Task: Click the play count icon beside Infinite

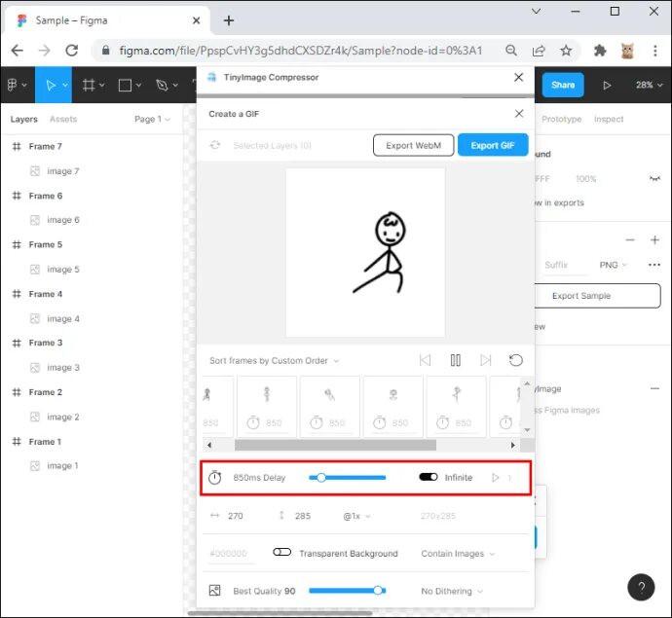Action: [x=495, y=477]
